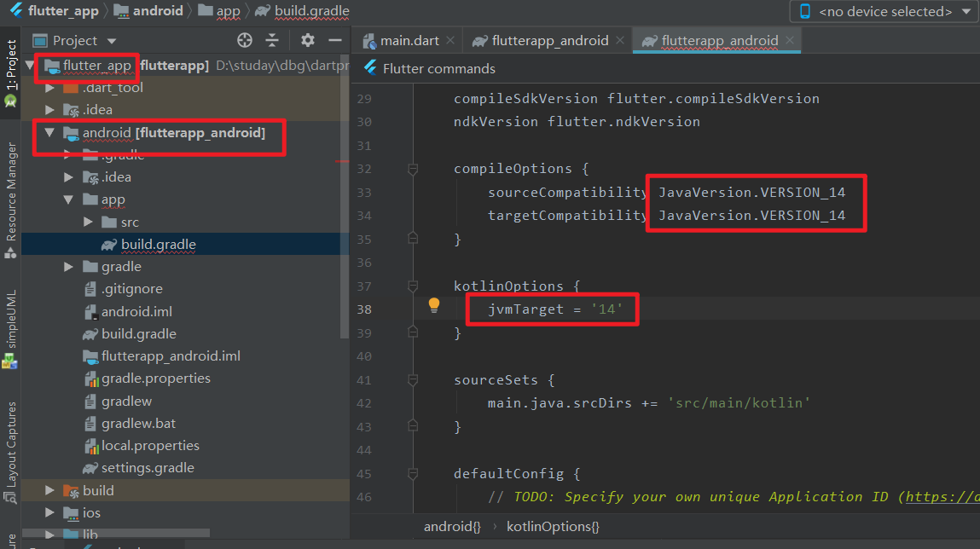Click the Flutter commands label
This screenshot has width=980, height=549.
click(438, 69)
